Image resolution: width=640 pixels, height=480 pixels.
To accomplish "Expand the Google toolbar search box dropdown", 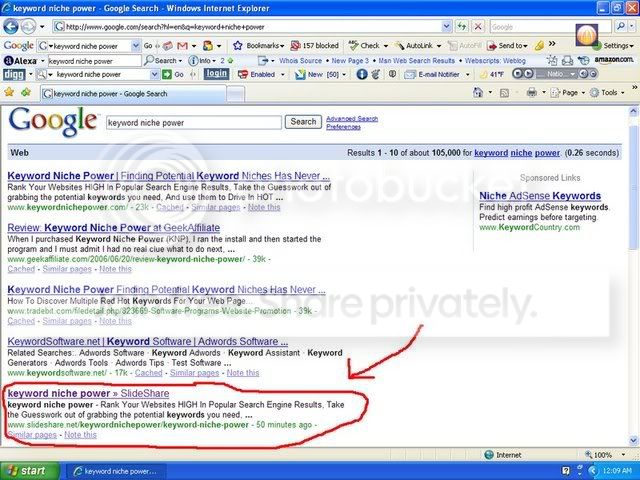I will pyautogui.click(x=136, y=46).
